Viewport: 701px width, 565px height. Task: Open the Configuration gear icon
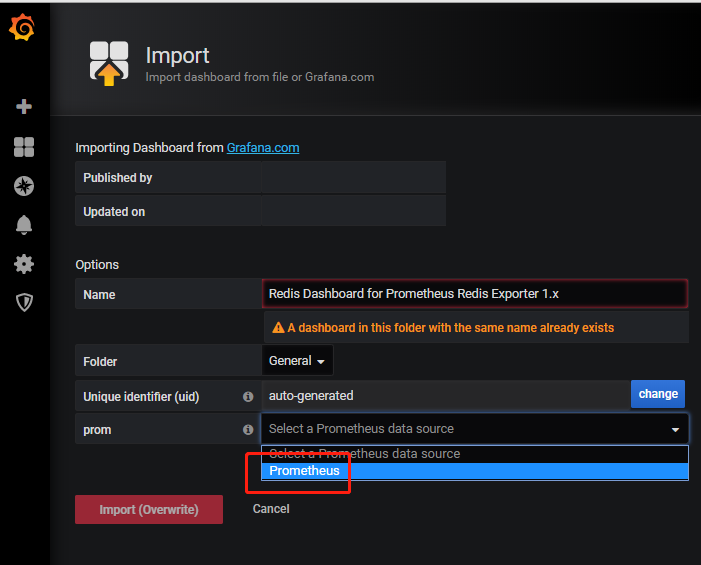pyautogui.click(x=24, y=264)
